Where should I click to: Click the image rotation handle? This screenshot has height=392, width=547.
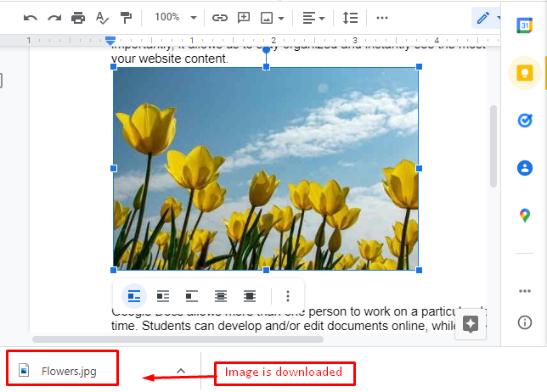click(x=266, y=50)
